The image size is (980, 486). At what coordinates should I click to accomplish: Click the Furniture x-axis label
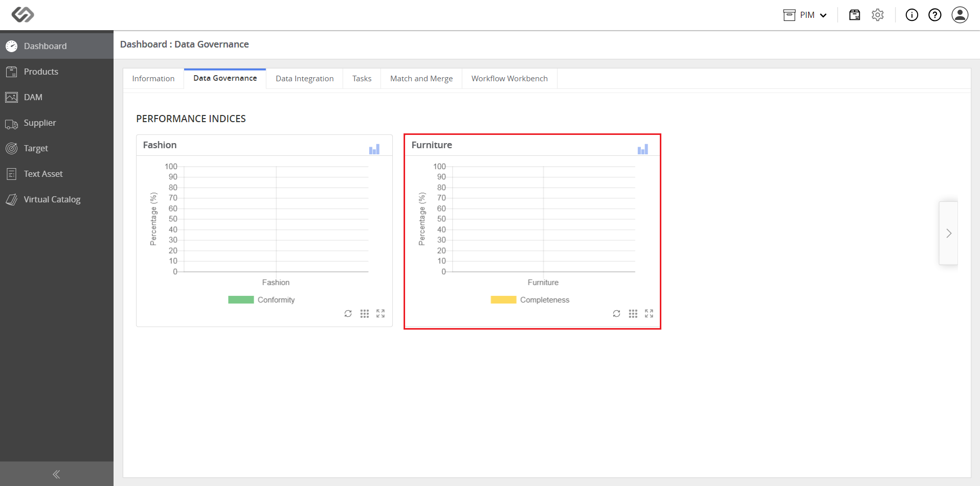click(x=543, y=283)
